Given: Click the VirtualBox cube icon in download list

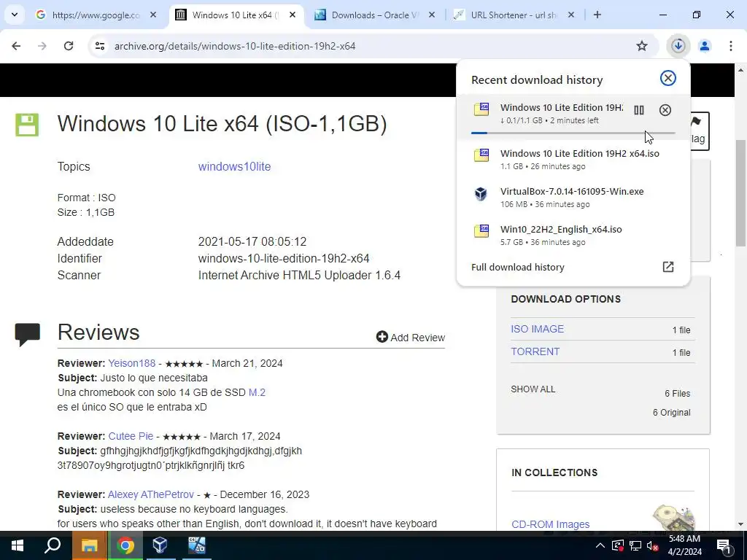Looking at the screenshot, I should [x=481, y=194].
